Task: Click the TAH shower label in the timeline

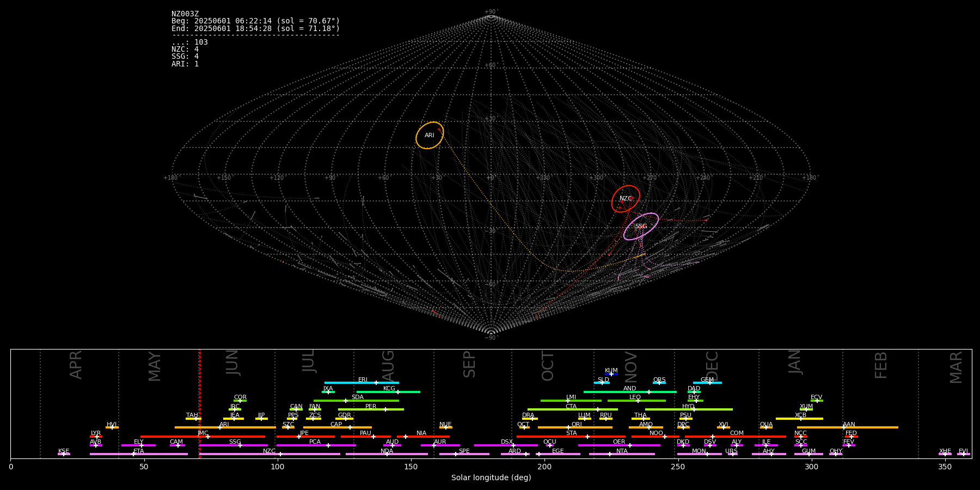Action: (192, 415)
